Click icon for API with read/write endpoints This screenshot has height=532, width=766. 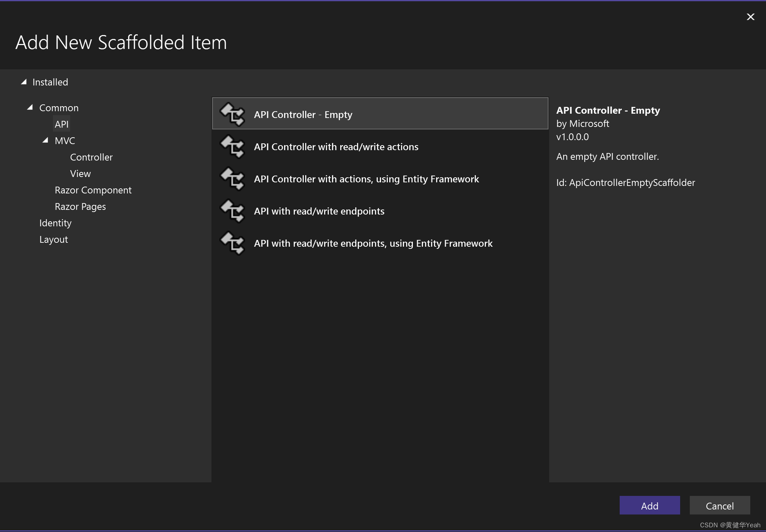pos(233,211)
